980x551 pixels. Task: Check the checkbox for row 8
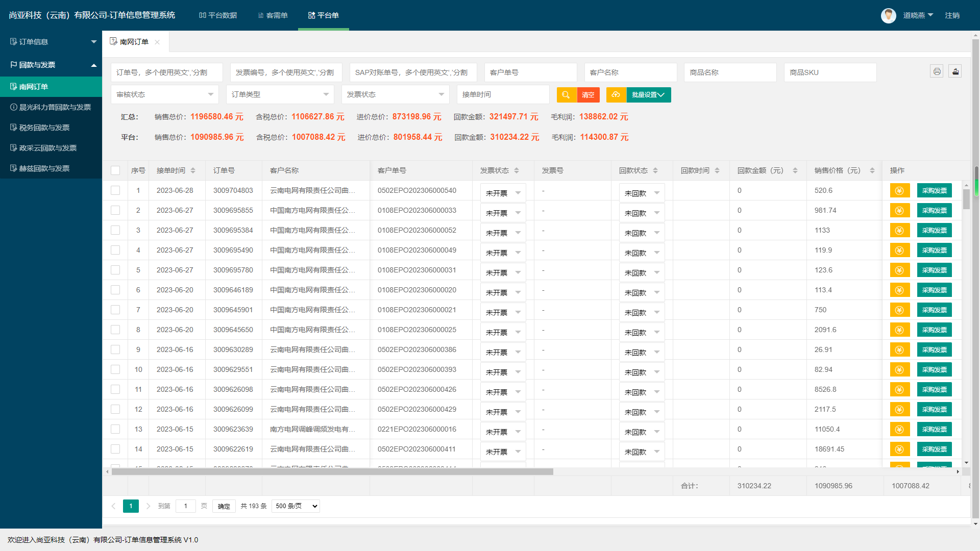click(115, 330)
